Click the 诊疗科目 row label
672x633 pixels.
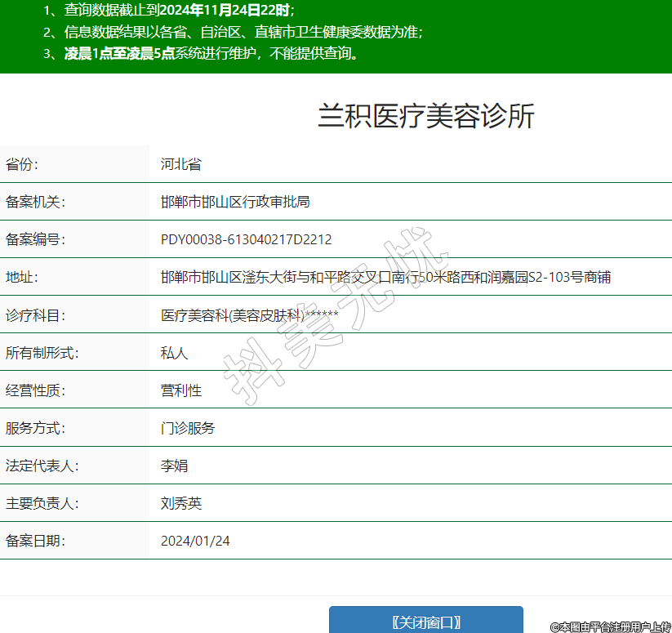[35, 315]
